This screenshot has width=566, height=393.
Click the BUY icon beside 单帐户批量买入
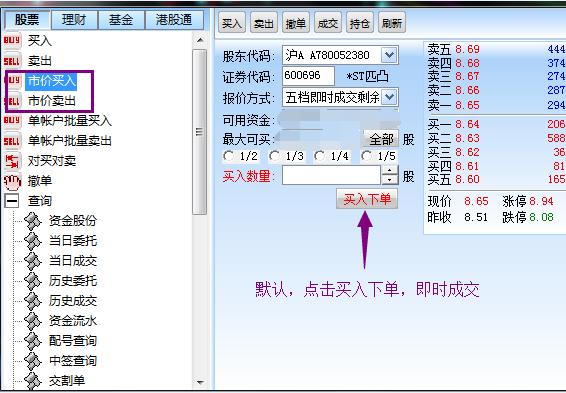12,121
